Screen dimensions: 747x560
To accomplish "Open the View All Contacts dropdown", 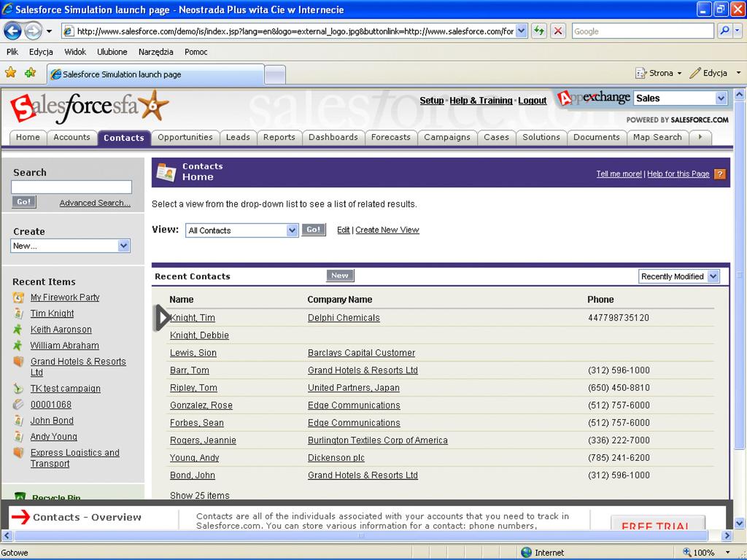I will click(292, 230).
